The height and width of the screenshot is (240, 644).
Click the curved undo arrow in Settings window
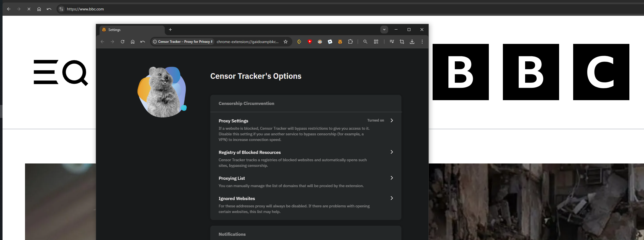[x=143, y=42]
